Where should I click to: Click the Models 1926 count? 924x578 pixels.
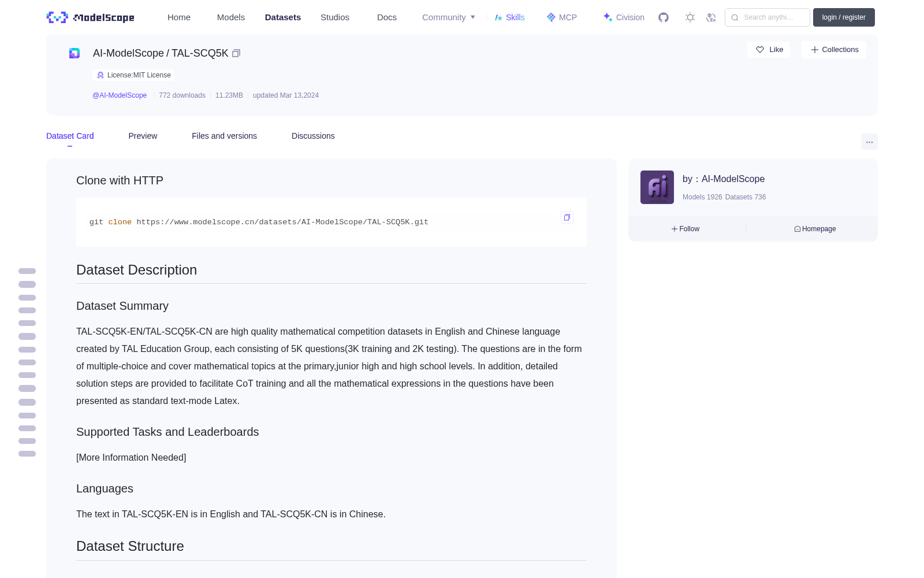(x=702, y=197)
